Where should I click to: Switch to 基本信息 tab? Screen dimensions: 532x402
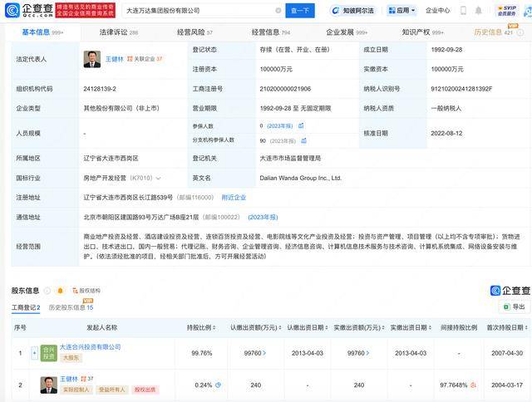click(42, 32)
